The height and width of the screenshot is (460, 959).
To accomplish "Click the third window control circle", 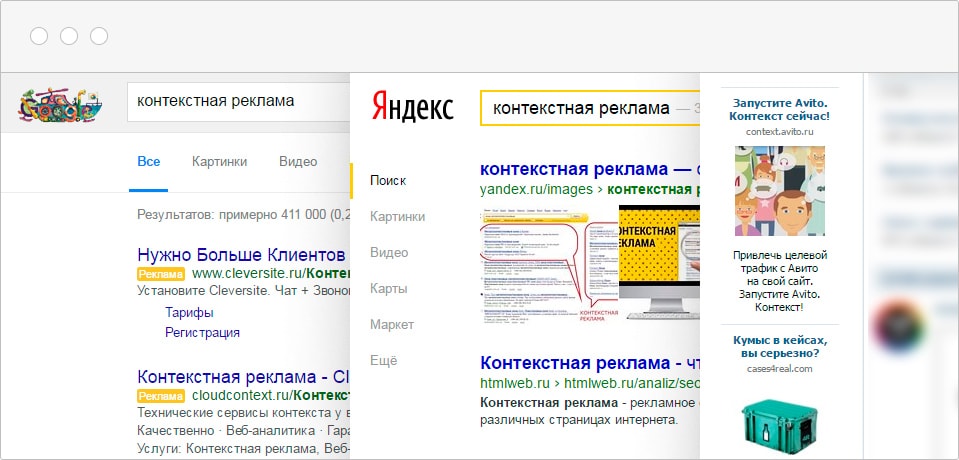I will [99, 36].
